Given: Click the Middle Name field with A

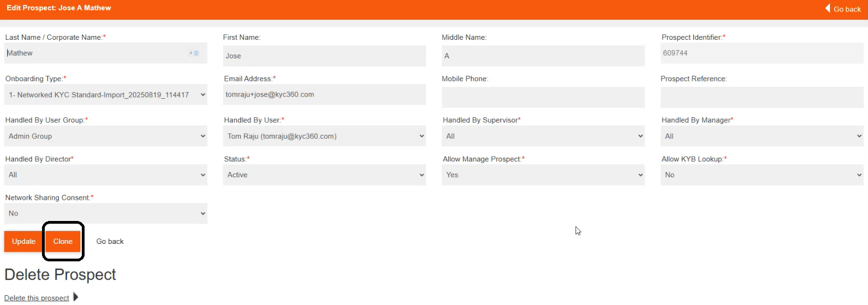Looking at the screenshot, I should click(543, 56).
